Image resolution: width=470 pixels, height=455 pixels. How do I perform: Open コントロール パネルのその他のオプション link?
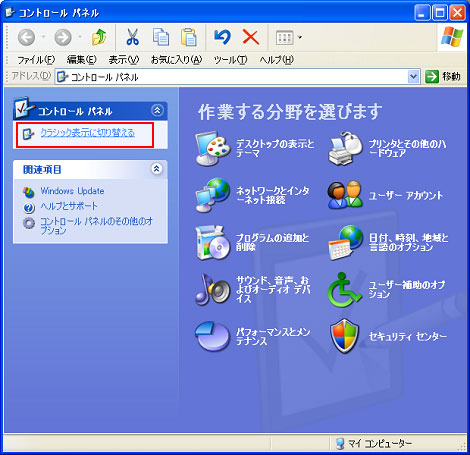[96, 226]
